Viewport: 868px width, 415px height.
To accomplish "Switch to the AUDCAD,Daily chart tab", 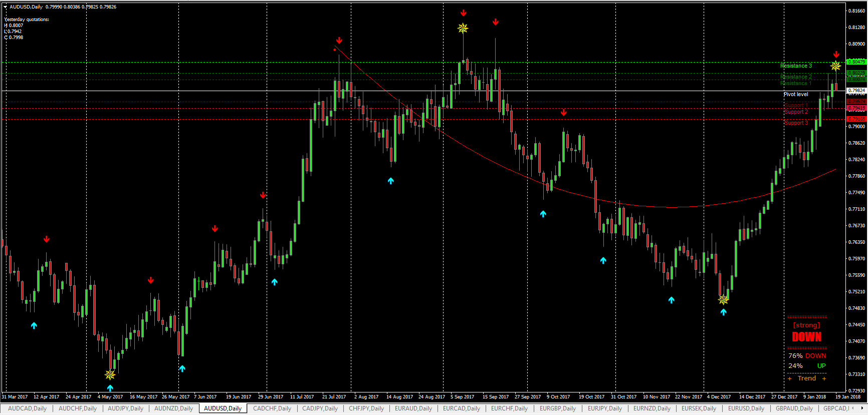I will [28, 408].
